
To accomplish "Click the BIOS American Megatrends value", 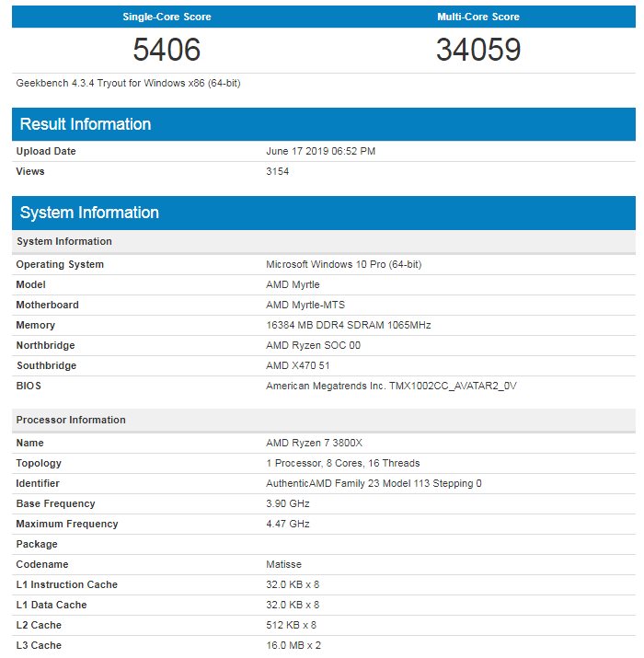I will click(x=391, y=386).
